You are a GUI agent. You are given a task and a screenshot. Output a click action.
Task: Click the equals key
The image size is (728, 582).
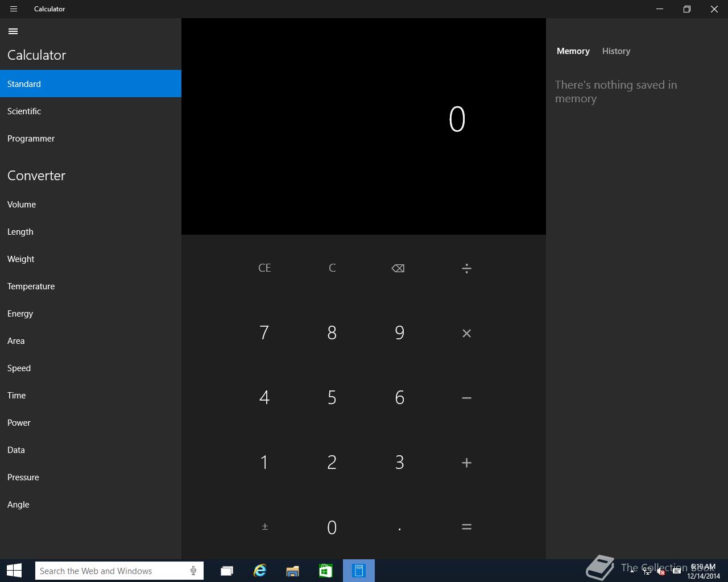point(466,527)
